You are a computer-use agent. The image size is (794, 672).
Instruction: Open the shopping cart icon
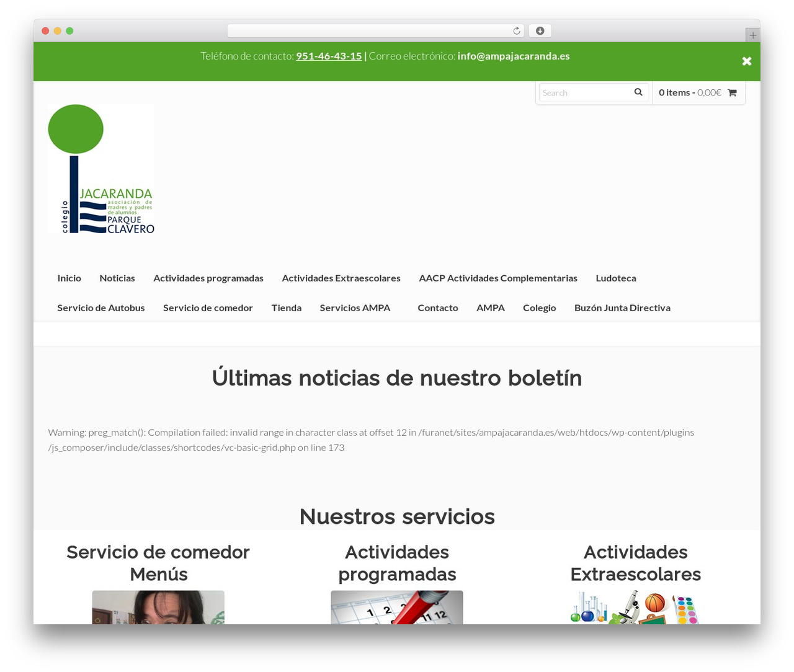pos(732,93)
